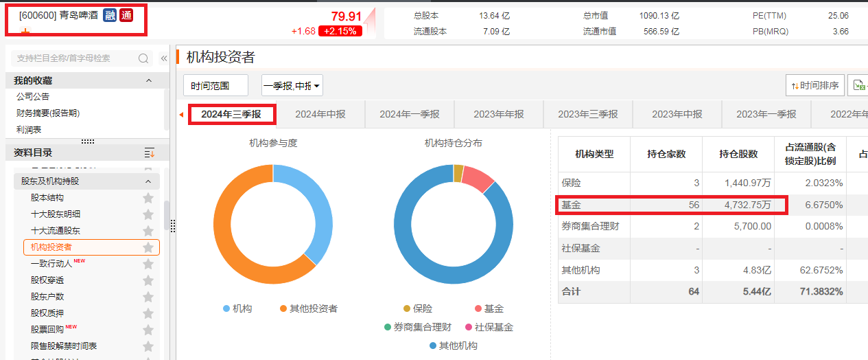The width and height of the screenshot is (868, 360).
Task: Star the 股东户数 entry
Action: (x=148, y=297)
